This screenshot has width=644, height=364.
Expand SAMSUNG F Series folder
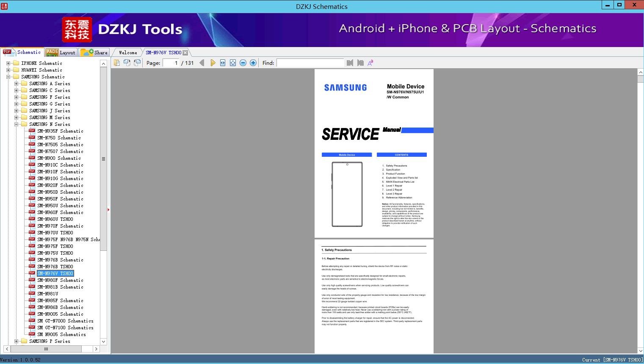pyautogui.click(x=16, y=97)
